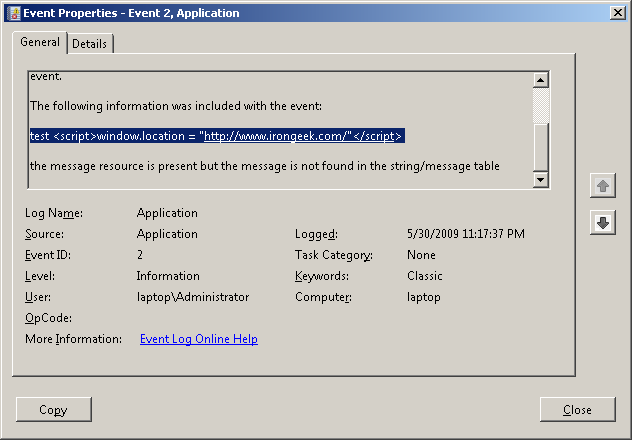Switch to the Details tab
Image resolution: width=632 pixels, height=440 pixels.
(x=89, y=44)
